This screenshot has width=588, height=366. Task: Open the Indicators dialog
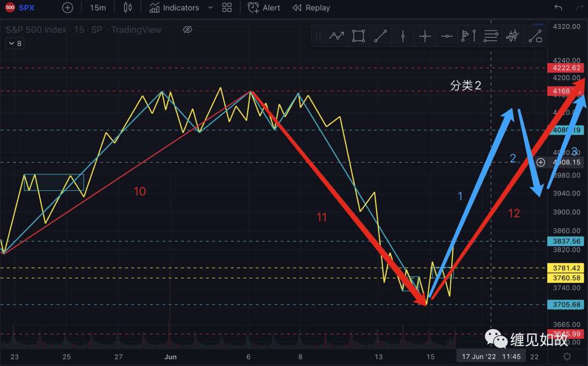tap(174, 8)
